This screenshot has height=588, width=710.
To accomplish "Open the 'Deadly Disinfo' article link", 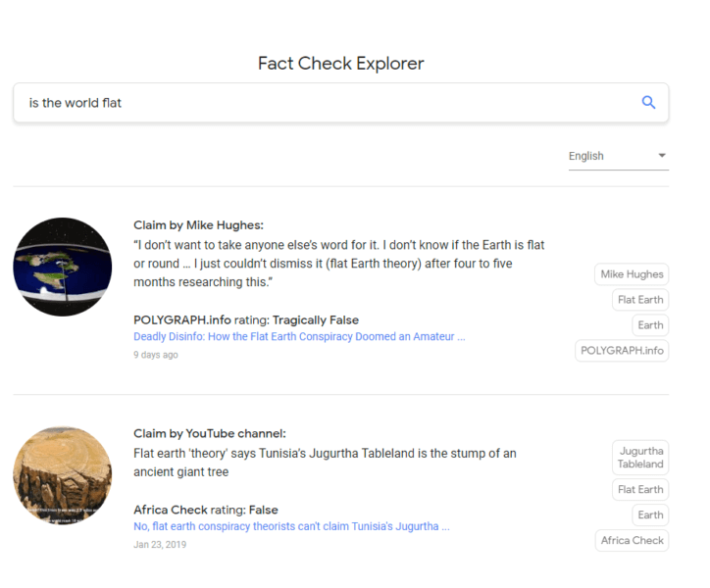I will [299, 336].
